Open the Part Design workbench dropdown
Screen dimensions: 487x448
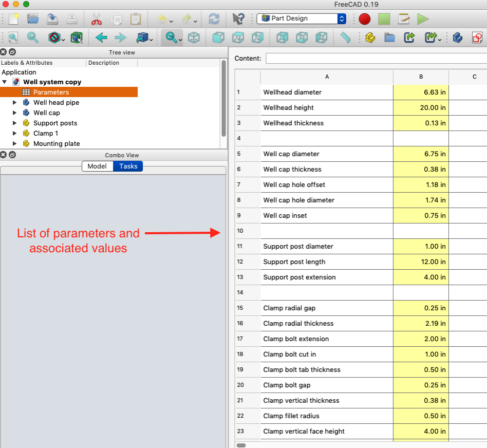(x=302, y=18)
